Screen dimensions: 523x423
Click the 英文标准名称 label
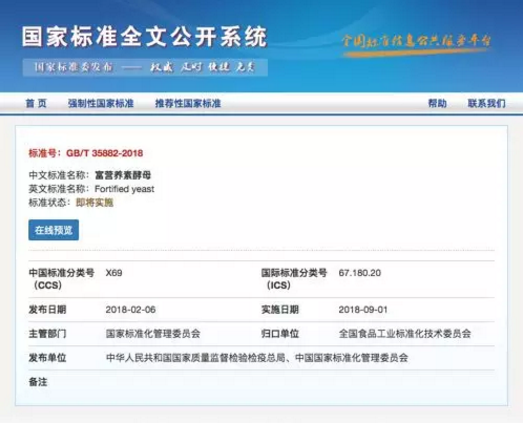pyautogui.click(x=59, y=189)
